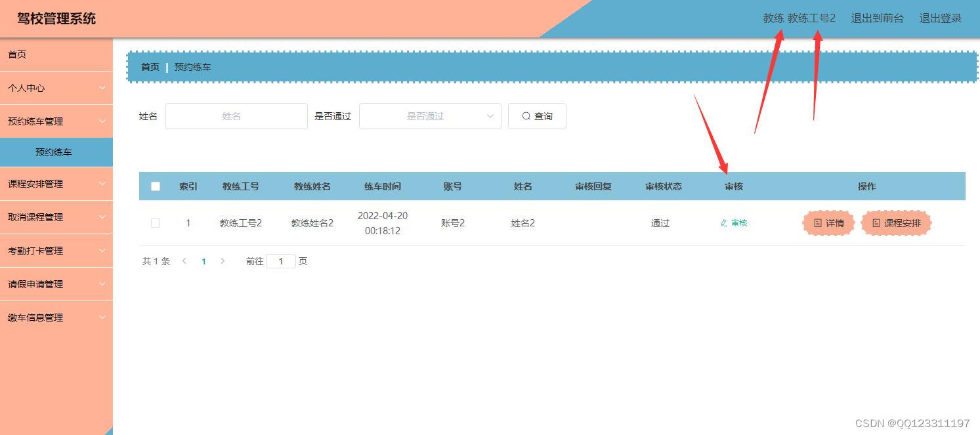Open 缴车信息管理 sidebar menu
The width and height of the screenshot is (980, 435).
point(56,318)
